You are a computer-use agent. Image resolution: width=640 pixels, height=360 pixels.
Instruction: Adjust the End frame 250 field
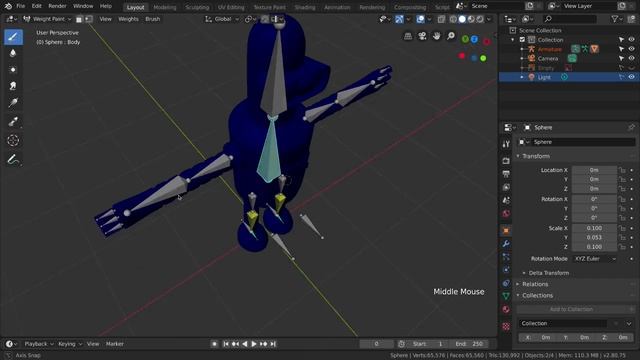tap(469, 344)
